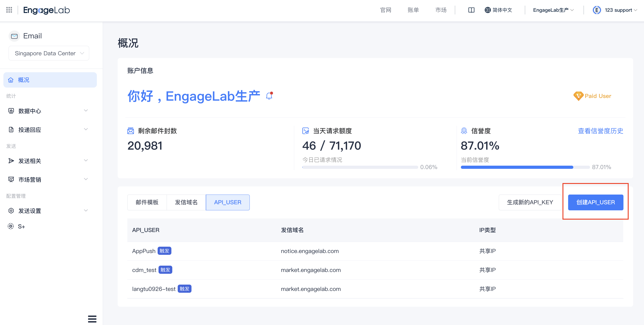Expand the EngageLab生产 account dropdown
Image resolution: width=644 pixels, height=325 pixels.
pyautogui.click(x=553, y=10)
